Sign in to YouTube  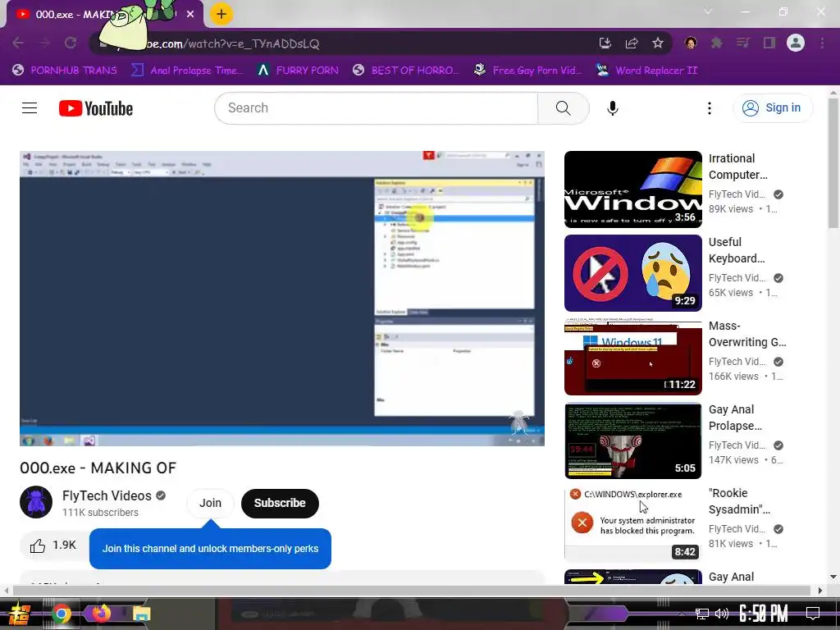[772, 108]
